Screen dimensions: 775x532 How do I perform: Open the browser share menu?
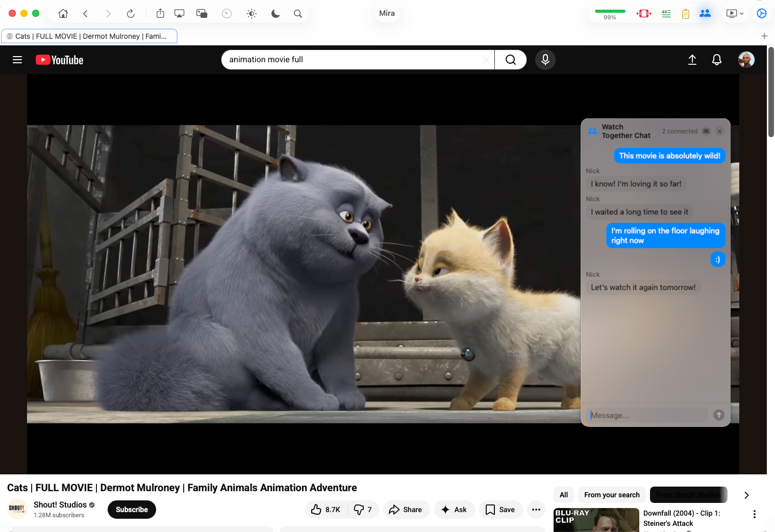point(160,14)
